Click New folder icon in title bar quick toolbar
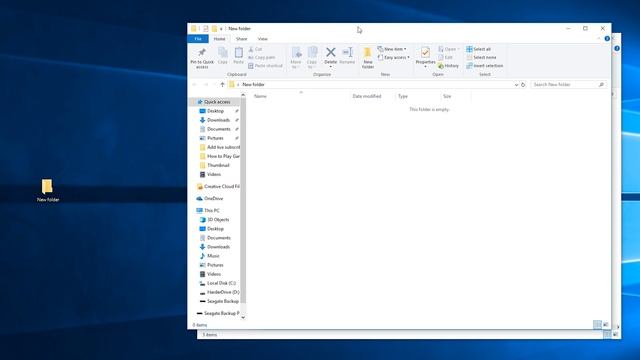640x360 pixels. tap(214, 29)
